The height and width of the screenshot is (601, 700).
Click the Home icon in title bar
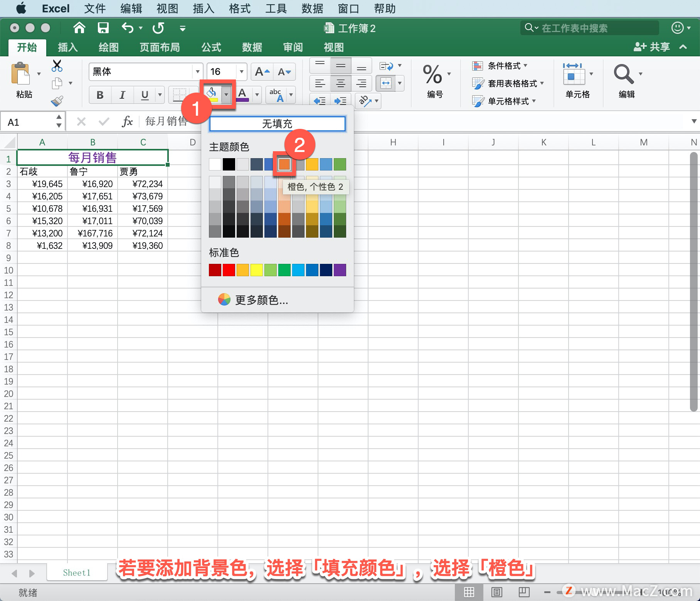(x=79, y=28)
